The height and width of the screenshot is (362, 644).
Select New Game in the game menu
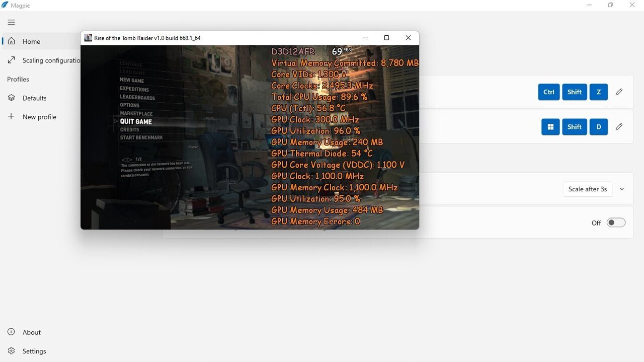(132, 81)
